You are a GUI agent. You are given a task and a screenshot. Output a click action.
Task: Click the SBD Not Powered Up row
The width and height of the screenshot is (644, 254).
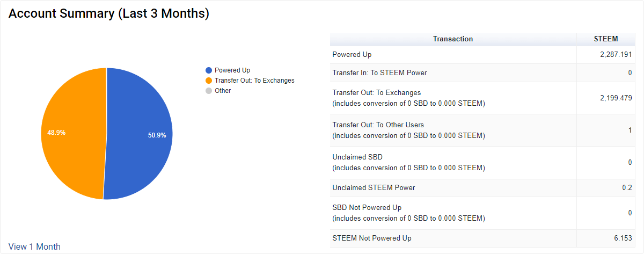[x=367, y=208]
